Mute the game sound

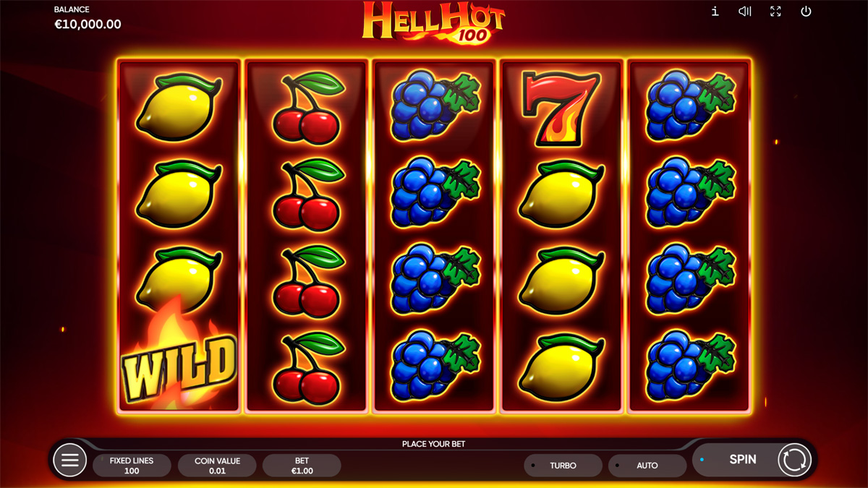point(745,12)
